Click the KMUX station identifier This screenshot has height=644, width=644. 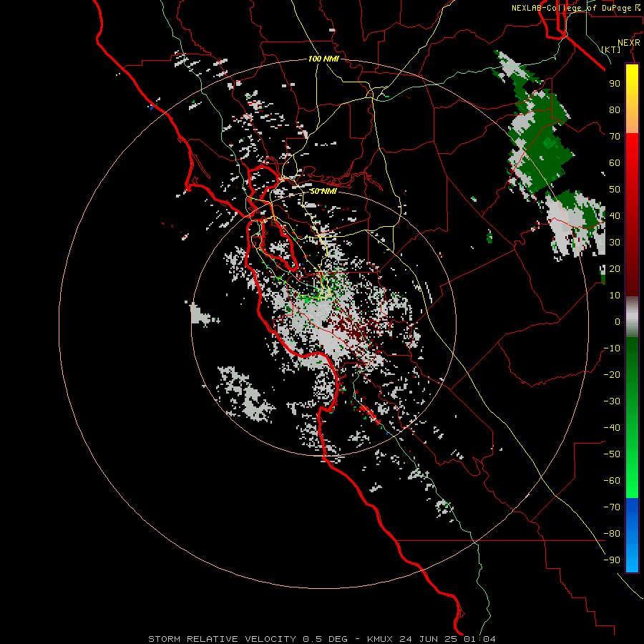[379, 639]
